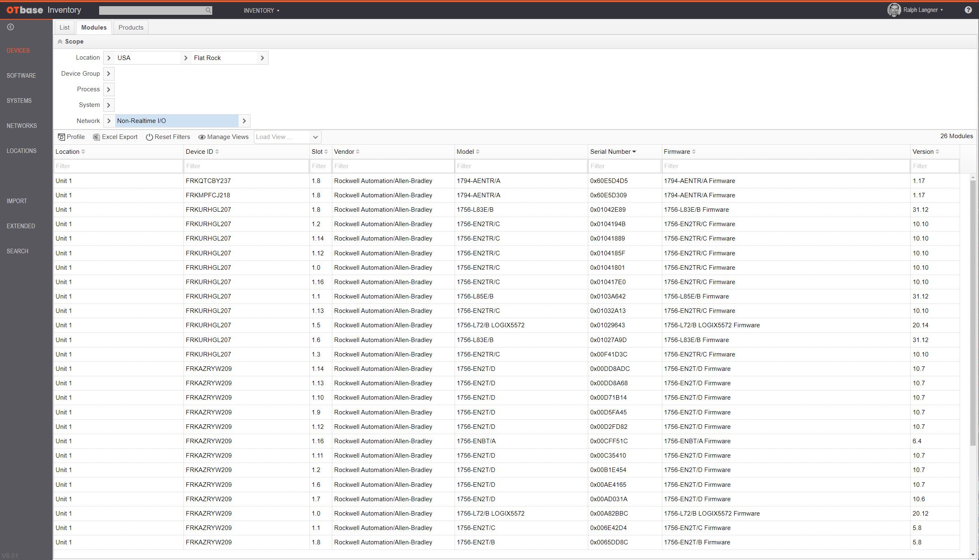979x560 pixels.
Task: Select device ID FRKQTCBY237
Action: pos(208,181)
